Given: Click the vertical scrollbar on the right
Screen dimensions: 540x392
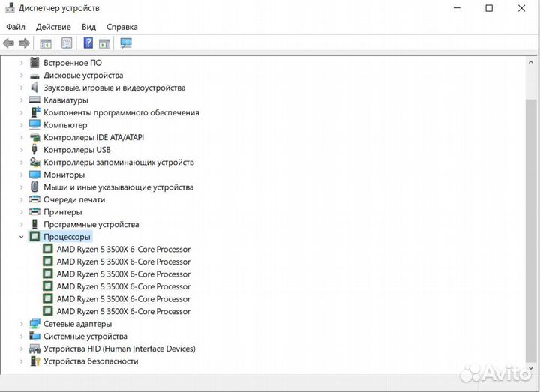Looking at the screenshot, I should (531, 225).
